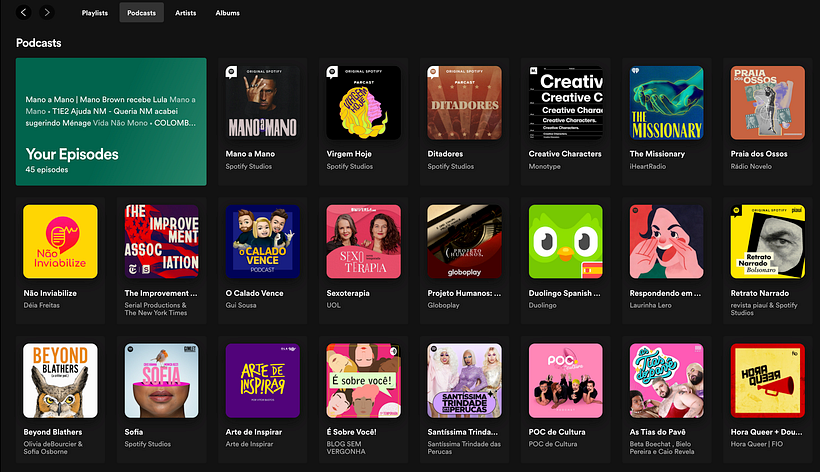Open The Missionary podcast artwork

(x=666, y=102)
